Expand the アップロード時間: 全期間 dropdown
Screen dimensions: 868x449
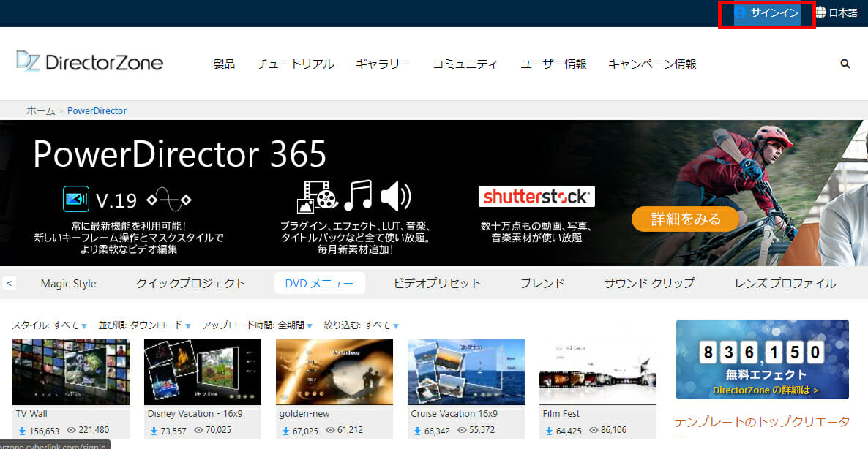pyautogui.click(x=257, y=325)
